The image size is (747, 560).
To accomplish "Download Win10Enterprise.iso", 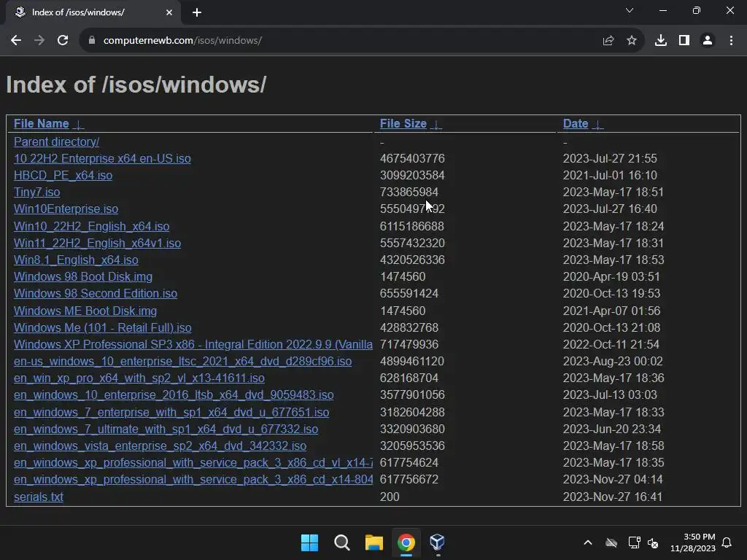I will click(66, 209).
